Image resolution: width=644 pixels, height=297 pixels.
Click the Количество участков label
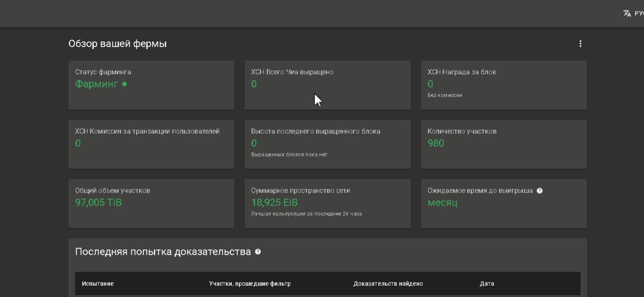462,131
